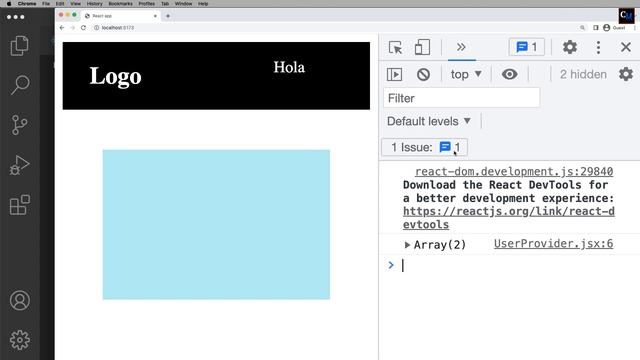
Task: Open the Apple menu
Action: [x=9, y=4]
